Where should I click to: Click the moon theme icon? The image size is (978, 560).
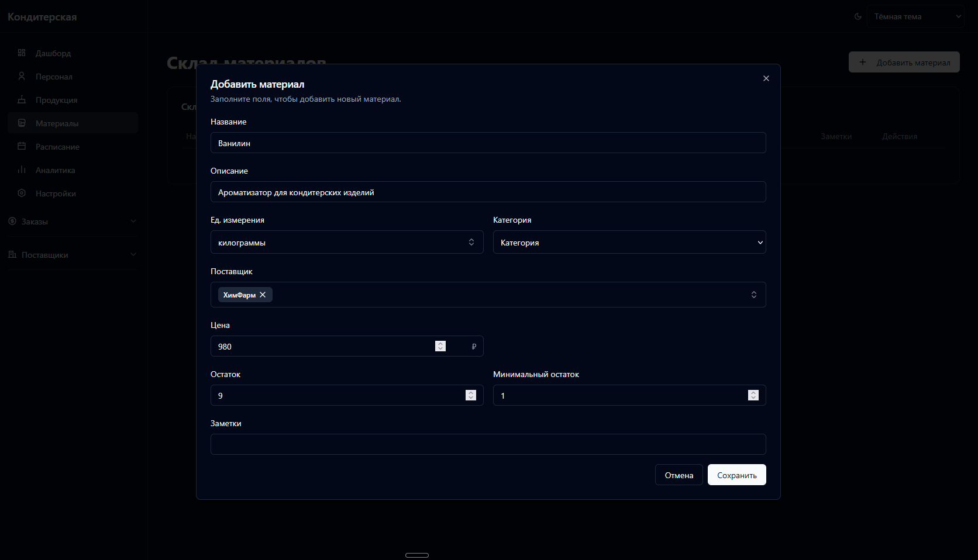pos(858,16)
